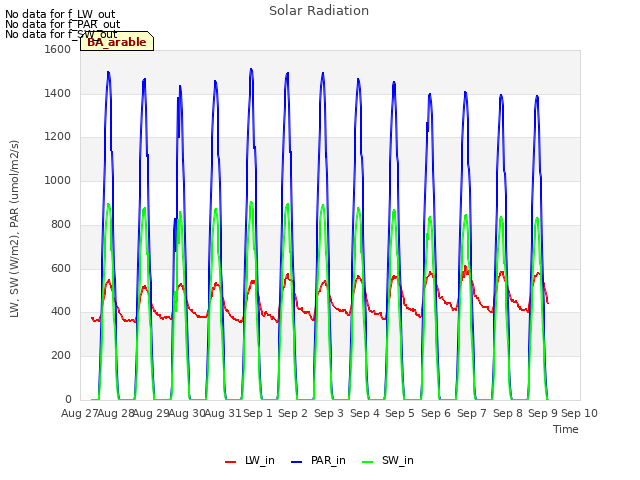The width and height of the screenshot is (640, 480).
Task: Click the Sep 4 x-axis date label
Action: (x=365, y=413)
